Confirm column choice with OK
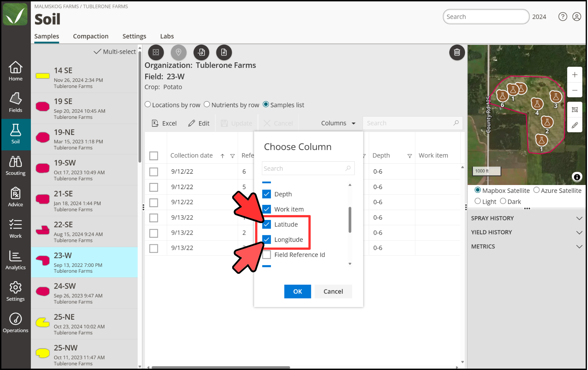Screen dimensions: 588x370 tap(298, 292)
